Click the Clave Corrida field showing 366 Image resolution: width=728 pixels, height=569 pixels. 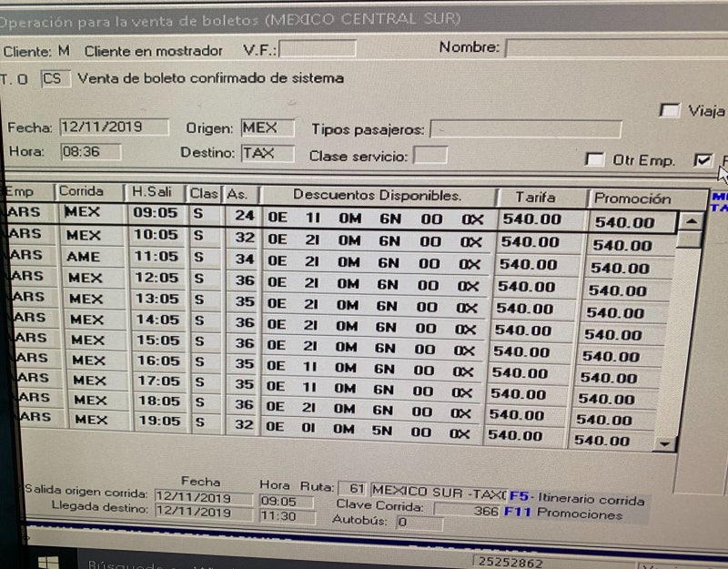tap(467, 510)
